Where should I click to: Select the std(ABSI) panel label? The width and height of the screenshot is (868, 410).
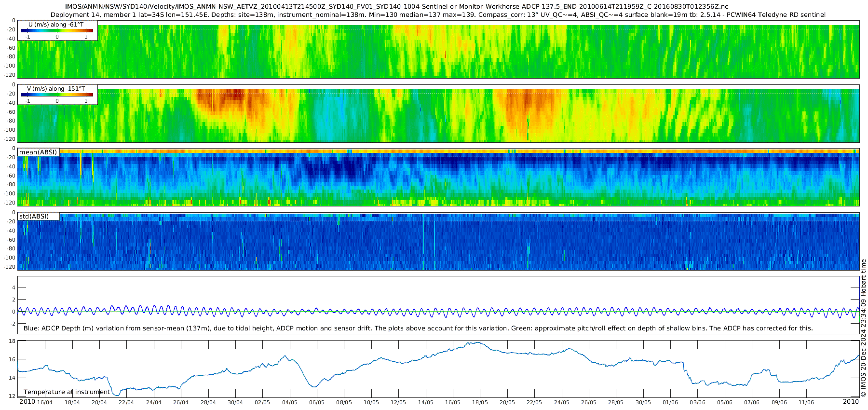[39, 216]
